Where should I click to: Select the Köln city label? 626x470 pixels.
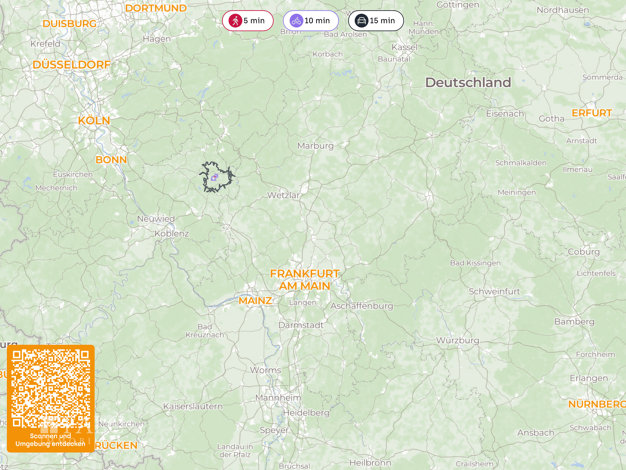94,120
